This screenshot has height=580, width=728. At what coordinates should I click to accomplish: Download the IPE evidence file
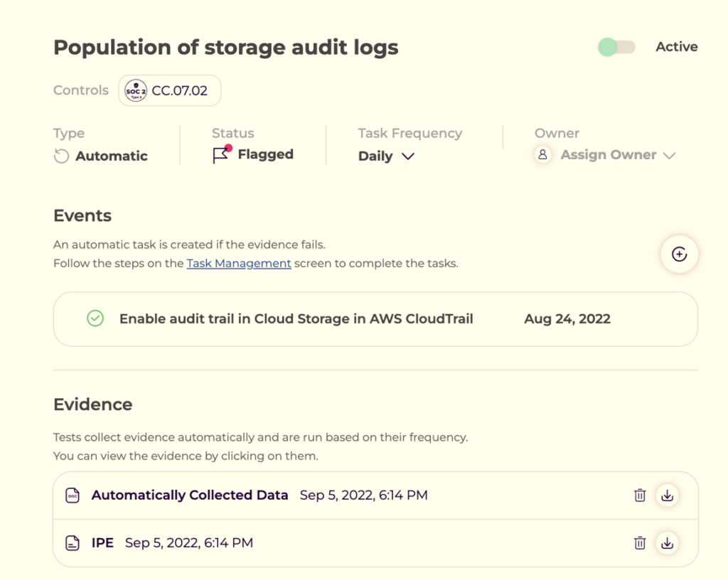coord(667,543)
